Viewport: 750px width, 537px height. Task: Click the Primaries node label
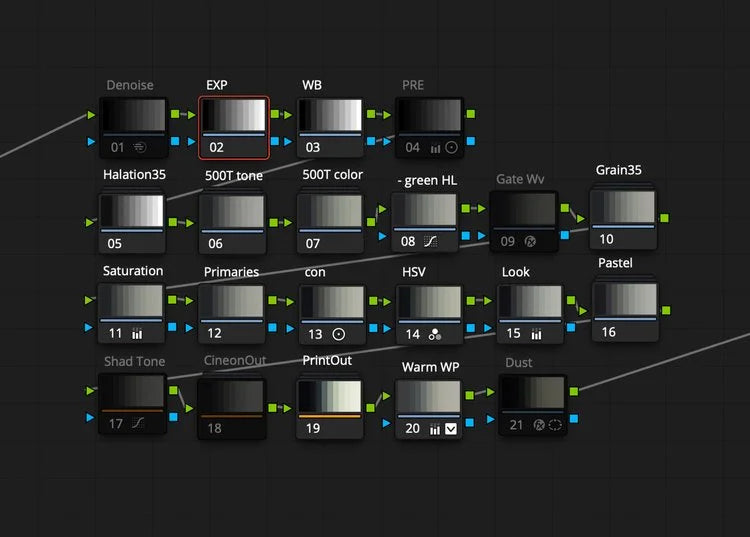coord(232,272)
